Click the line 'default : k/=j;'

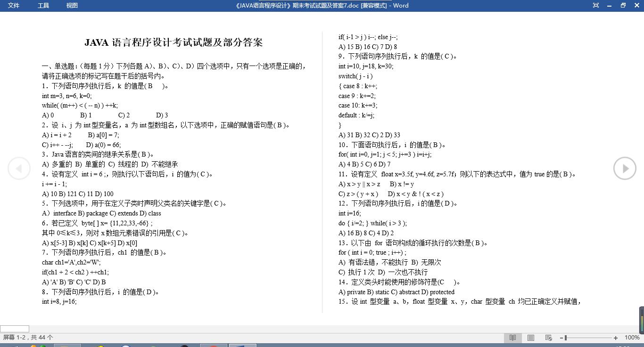tap(356, 115)
